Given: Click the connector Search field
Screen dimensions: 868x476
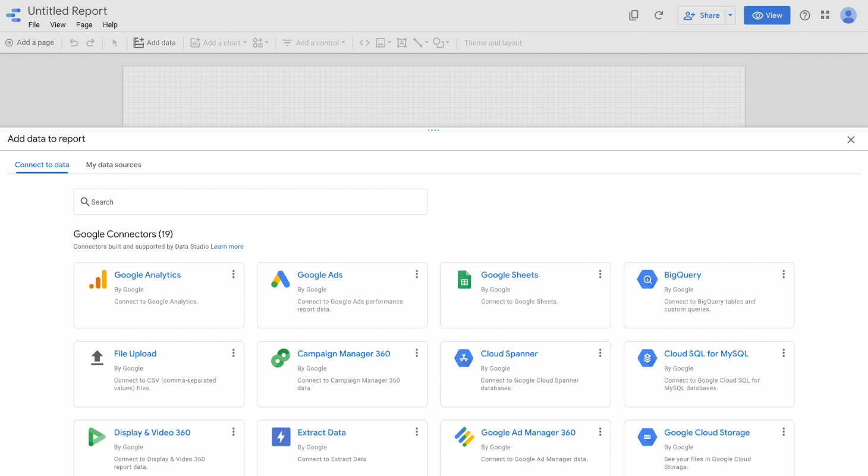Looking at the screenshot, I should coord(250,202).
